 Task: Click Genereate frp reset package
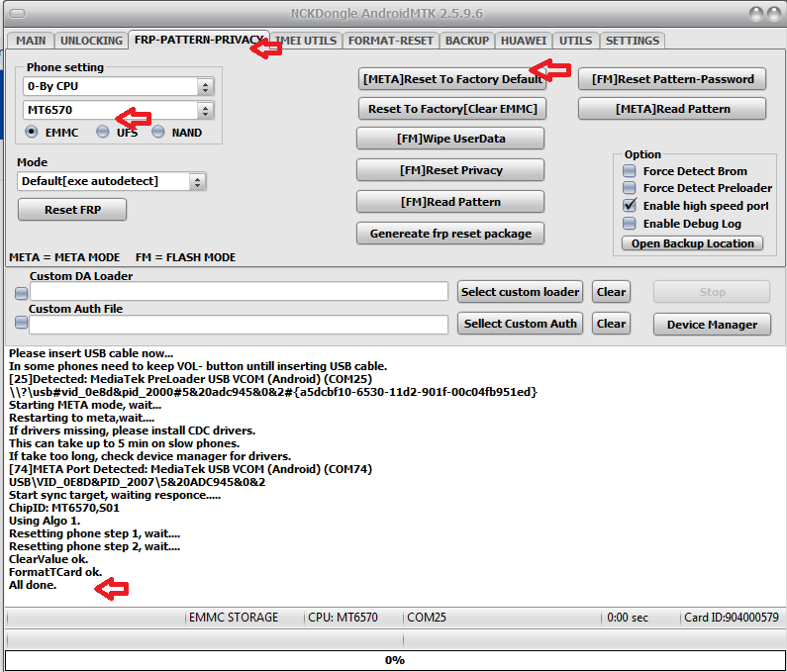click(450, 234)
